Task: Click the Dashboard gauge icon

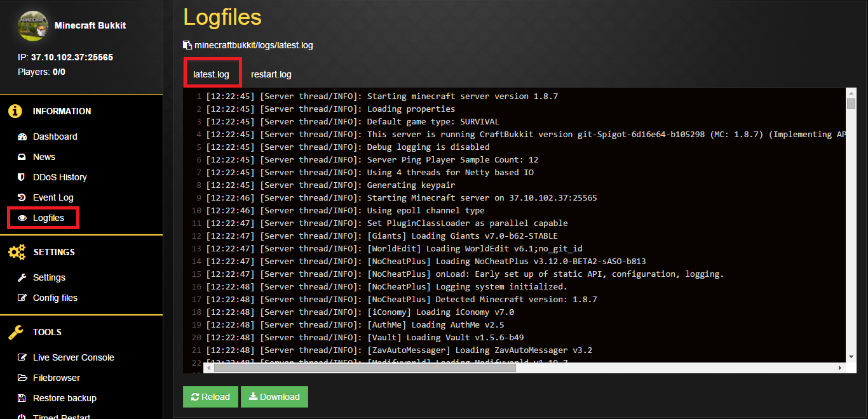Action: [x=22, y=136]
